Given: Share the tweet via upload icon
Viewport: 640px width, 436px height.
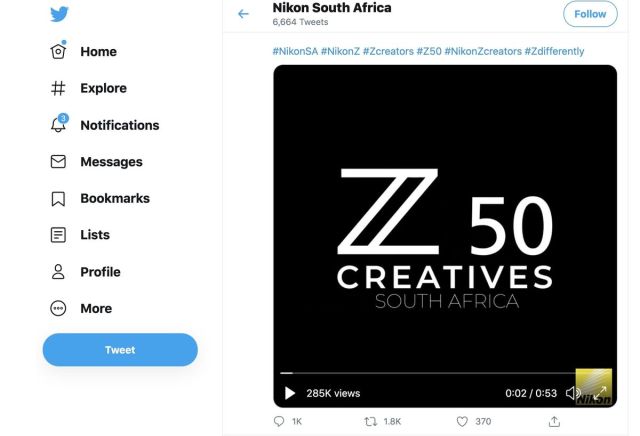Looking at the screenshot, I should 554,421.
